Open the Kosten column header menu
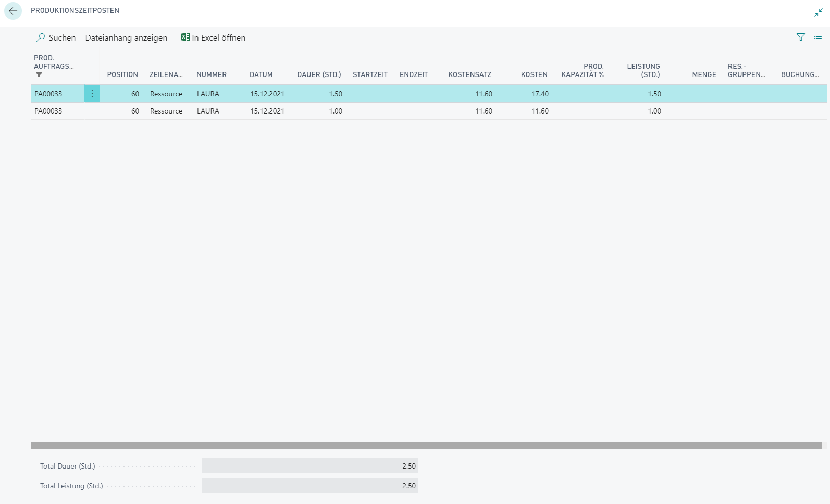The height and width of the screenshot is (504, 830). (x=534, y=74)
